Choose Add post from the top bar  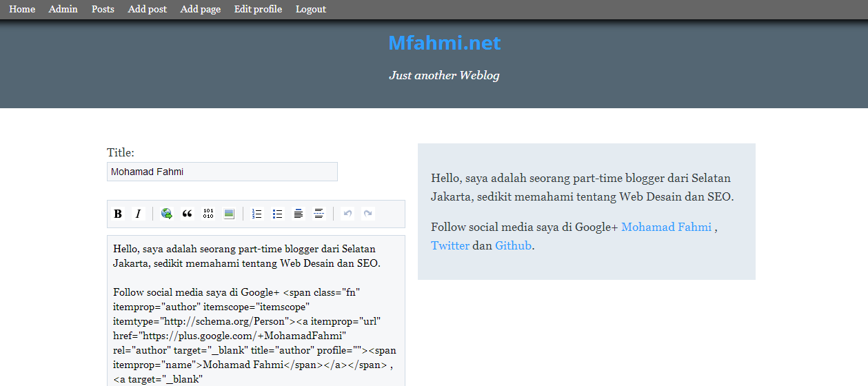point(148,9)
